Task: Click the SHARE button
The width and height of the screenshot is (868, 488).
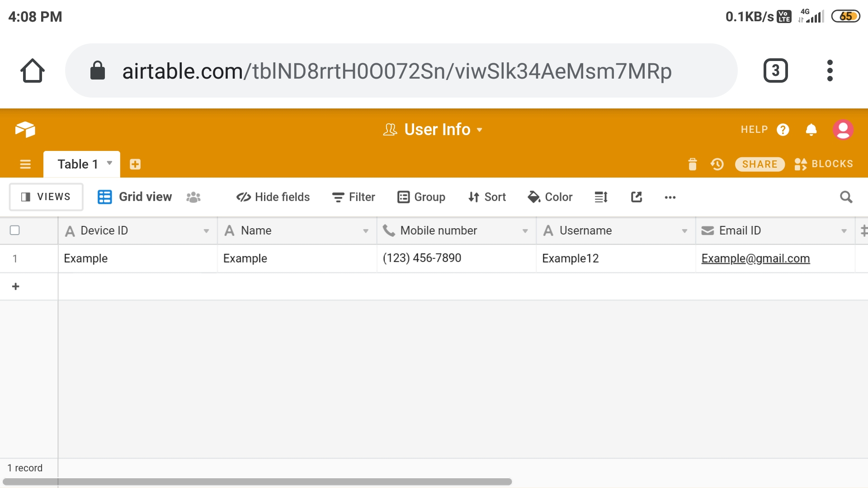Action: tap(759, 164)
